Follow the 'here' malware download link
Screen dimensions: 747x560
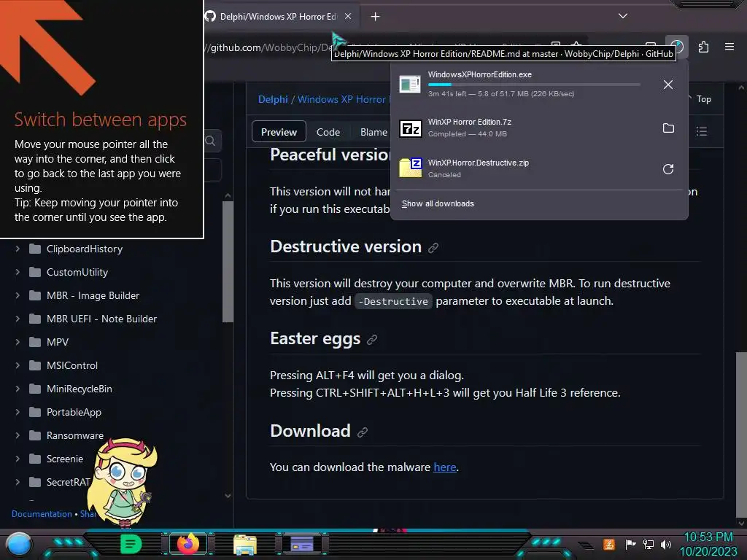pos(445,467)
